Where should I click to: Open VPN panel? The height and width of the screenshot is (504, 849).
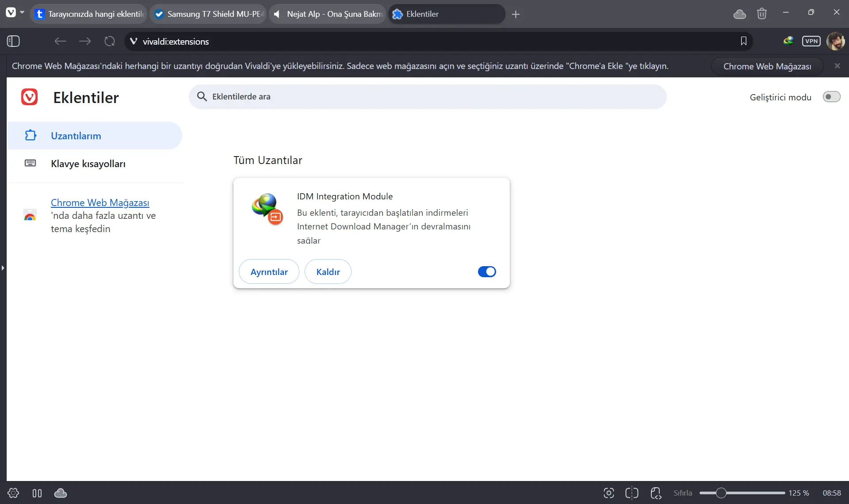point(811,41)
